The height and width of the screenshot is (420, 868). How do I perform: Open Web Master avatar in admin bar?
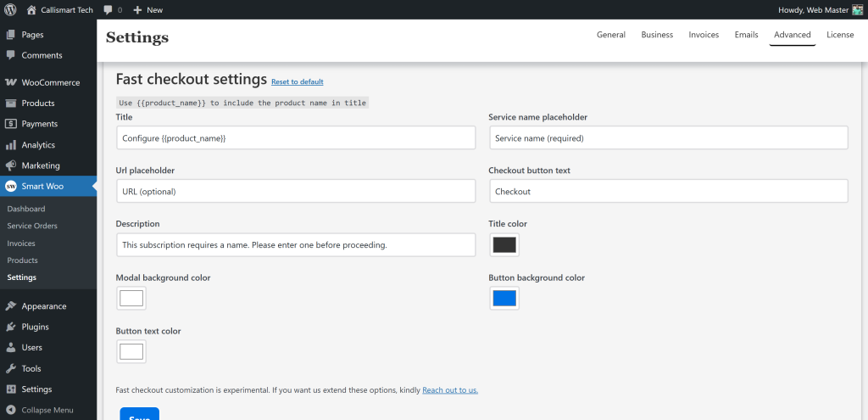(x=858, y=10)
